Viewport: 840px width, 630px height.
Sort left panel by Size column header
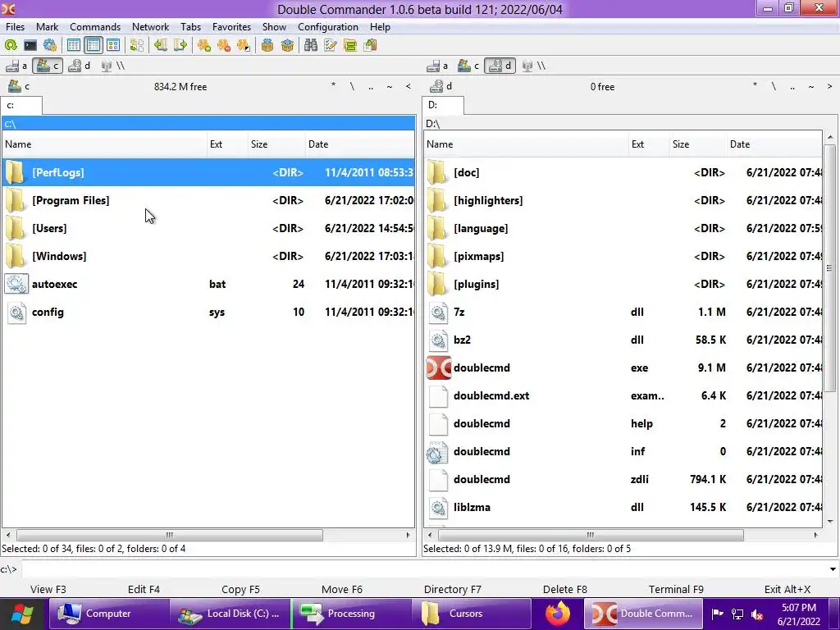pos(276,144)
